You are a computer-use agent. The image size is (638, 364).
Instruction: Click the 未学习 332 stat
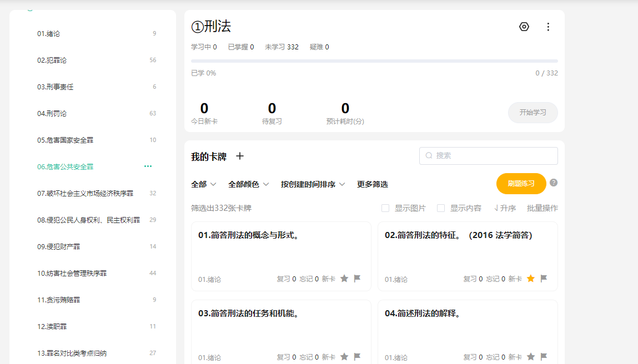[282, 47]
